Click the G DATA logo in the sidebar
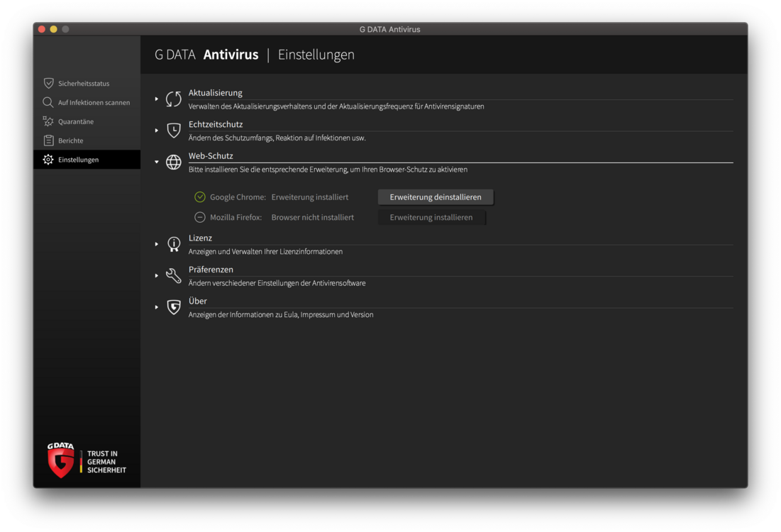 click(x=61, y=460)
